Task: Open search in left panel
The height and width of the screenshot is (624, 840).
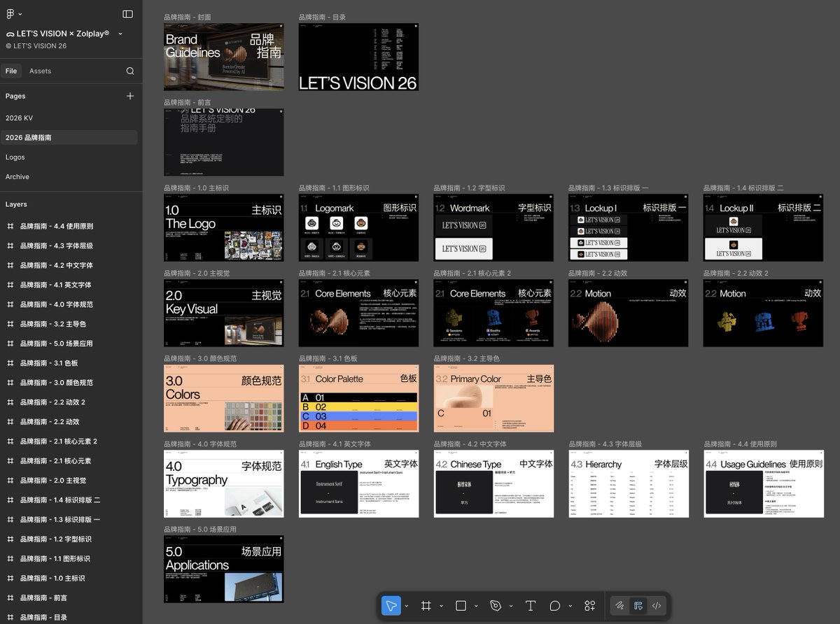Action: click(130, 71)
